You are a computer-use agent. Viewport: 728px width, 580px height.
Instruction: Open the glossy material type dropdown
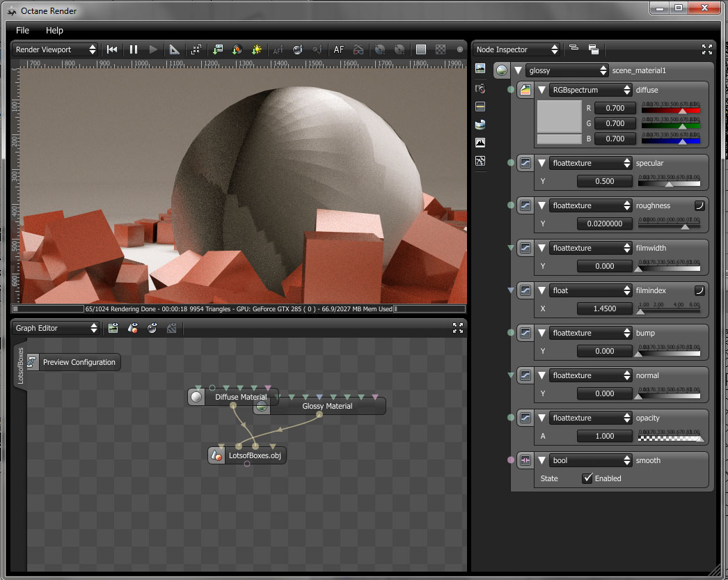568,70
